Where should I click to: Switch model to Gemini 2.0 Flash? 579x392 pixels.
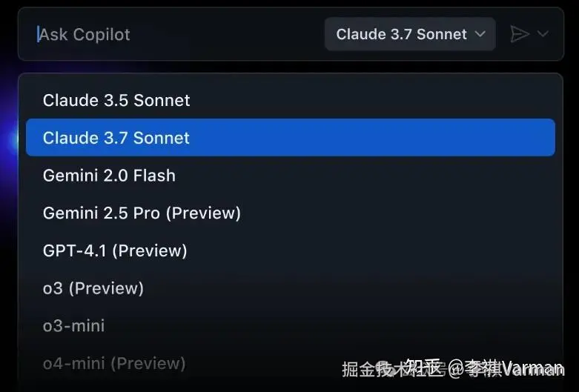click(109, 176)
